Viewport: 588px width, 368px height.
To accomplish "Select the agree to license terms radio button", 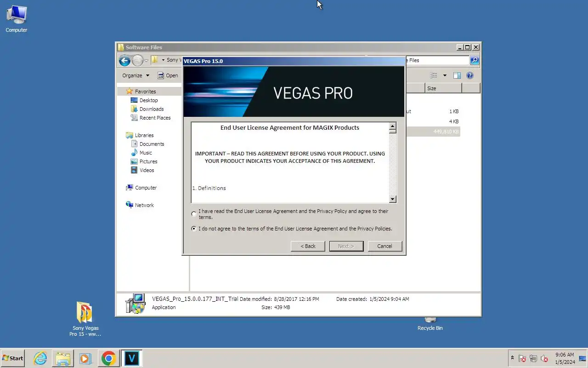I will [194, 214].
